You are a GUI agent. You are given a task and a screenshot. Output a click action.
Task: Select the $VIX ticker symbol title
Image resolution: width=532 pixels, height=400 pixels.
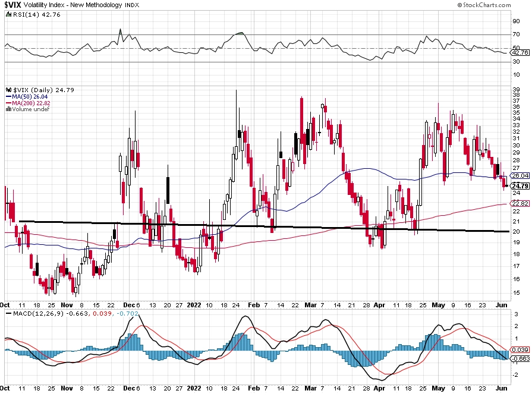13,5
